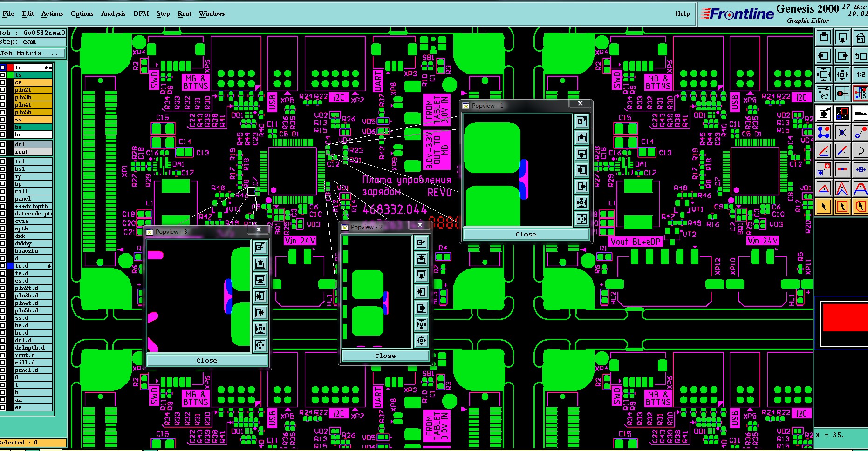868x451 pixels.
Task: Click the curved rotate arrow icon
Action: coord(860,150)
